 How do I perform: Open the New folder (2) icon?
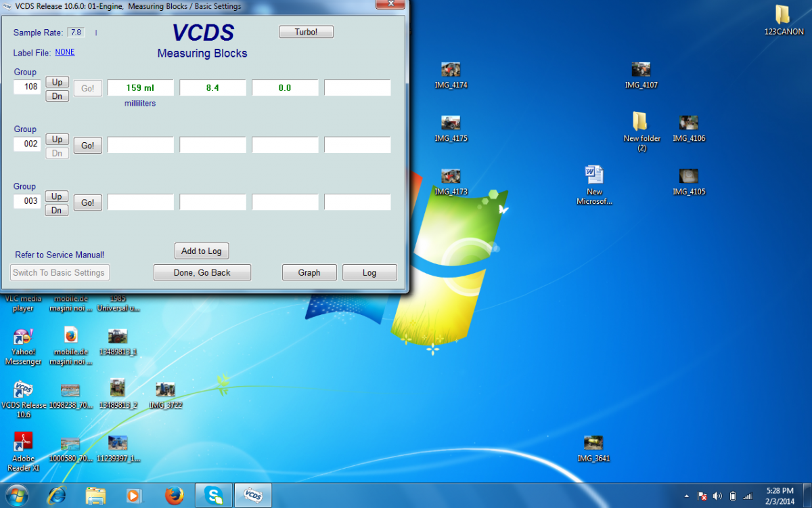click(641, 132)
